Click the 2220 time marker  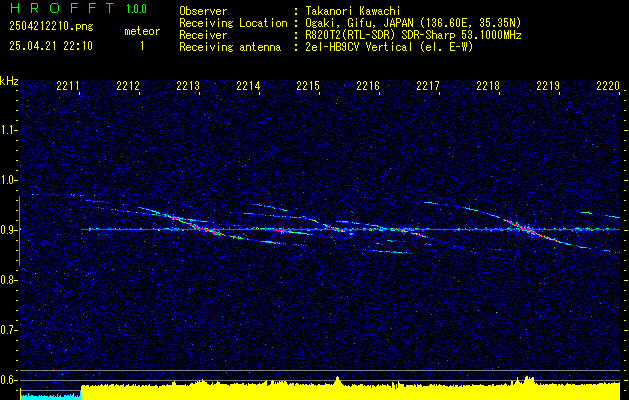[608, 85]
